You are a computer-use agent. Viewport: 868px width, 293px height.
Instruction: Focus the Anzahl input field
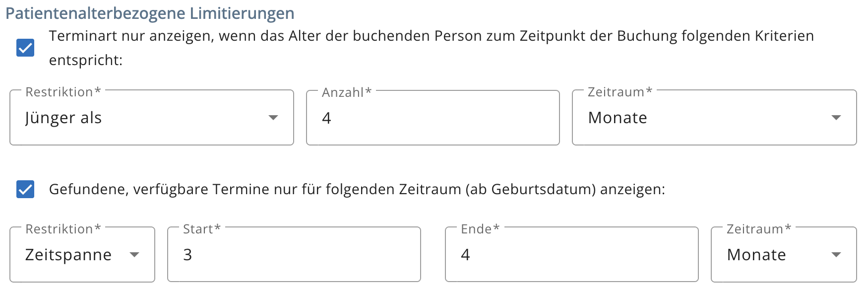(x=433, y=118)
